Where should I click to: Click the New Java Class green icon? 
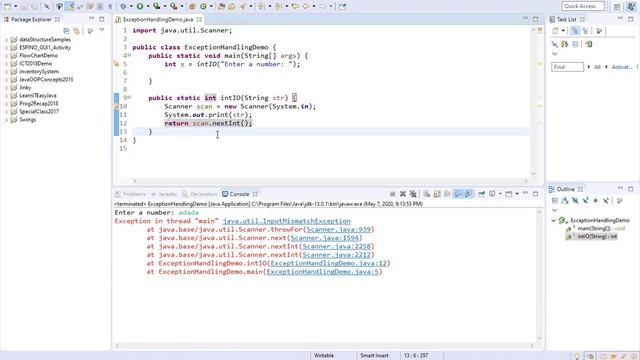click(203, 6)
